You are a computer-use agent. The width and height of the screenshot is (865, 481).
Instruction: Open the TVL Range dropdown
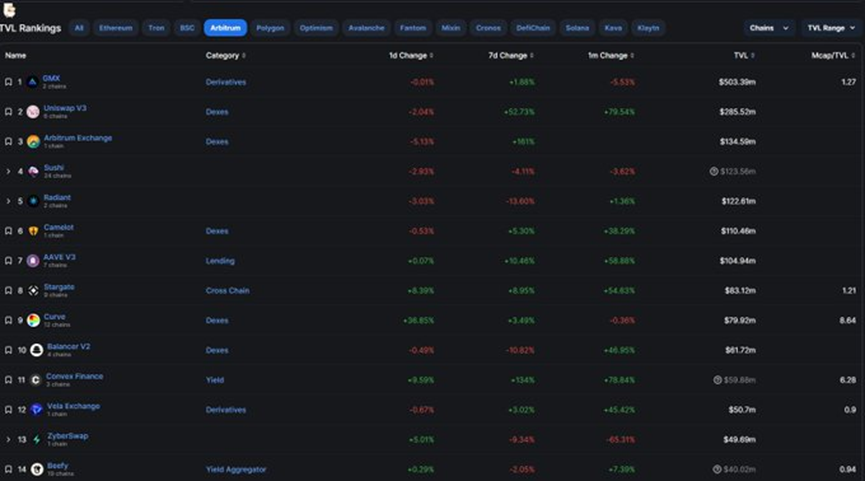coord(829,28)
